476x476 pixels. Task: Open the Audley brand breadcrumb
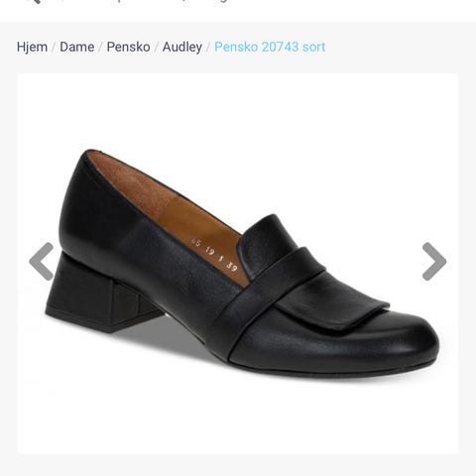click(x=182, y=47)
